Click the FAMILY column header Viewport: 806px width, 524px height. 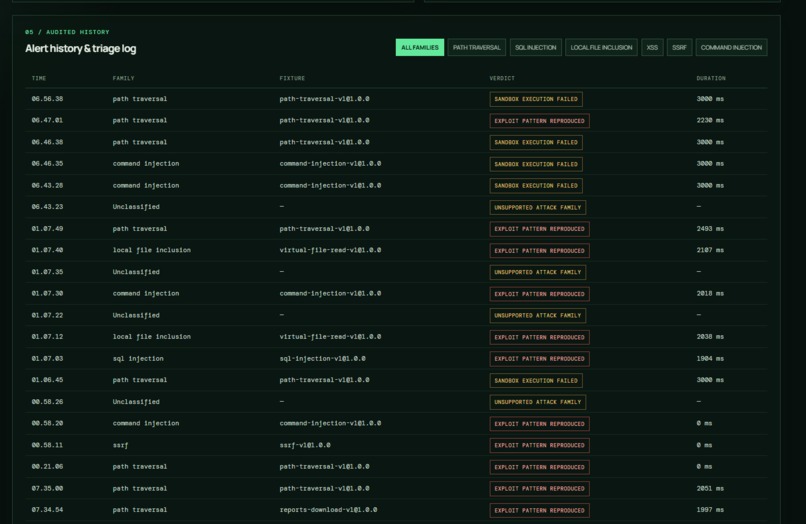pyautogui.click(x=123, y=78)
